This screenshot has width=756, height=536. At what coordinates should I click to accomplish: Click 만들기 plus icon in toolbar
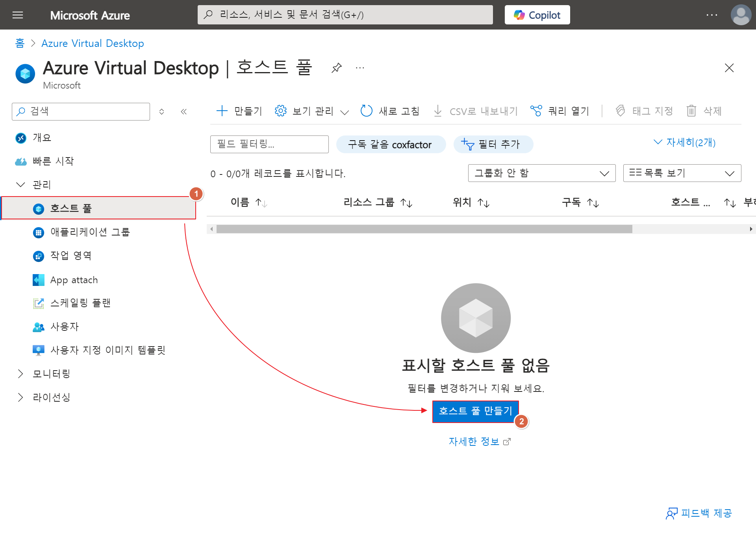coord(222,111)
